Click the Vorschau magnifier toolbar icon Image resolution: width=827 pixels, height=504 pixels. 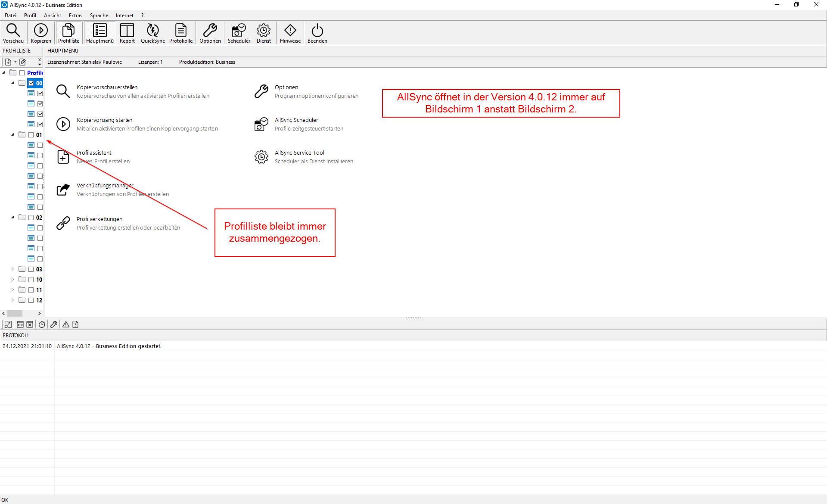coord(13,33)
